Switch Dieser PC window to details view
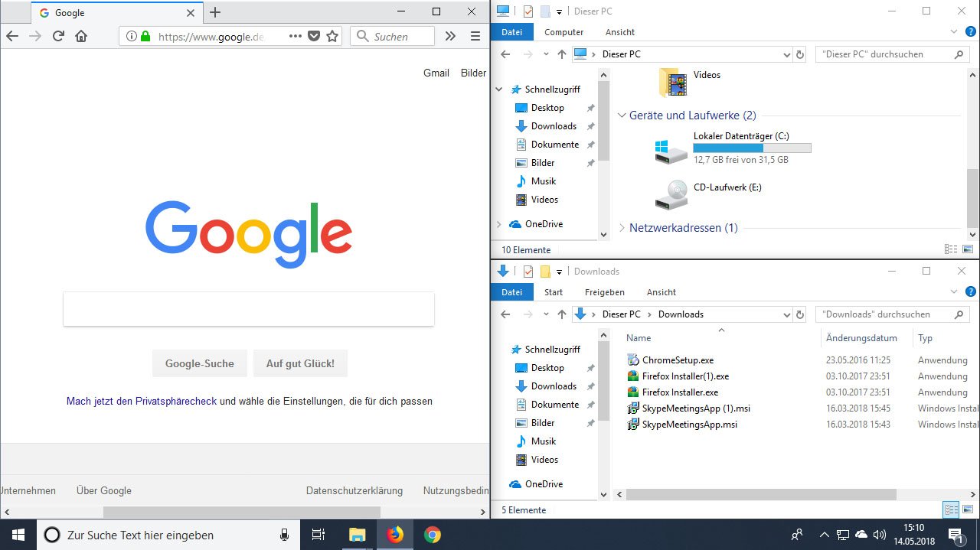The width and height of the screenshot is (980, 550). coord(951,249)
